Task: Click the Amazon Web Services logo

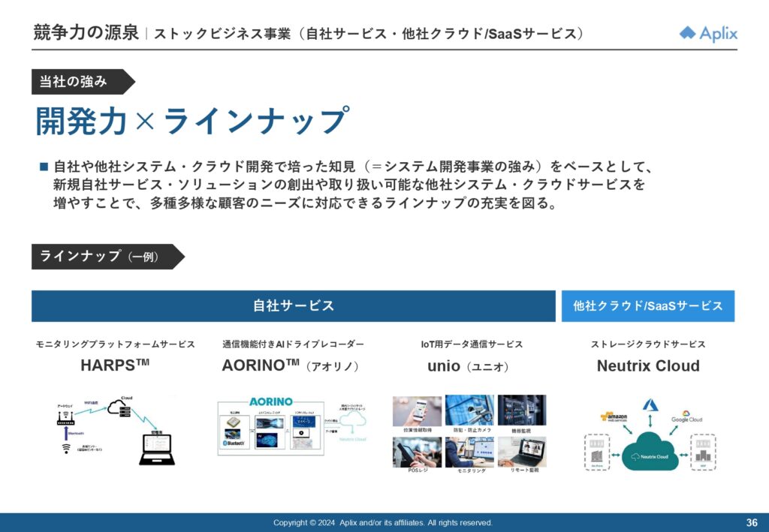Action: pos(614,417)
